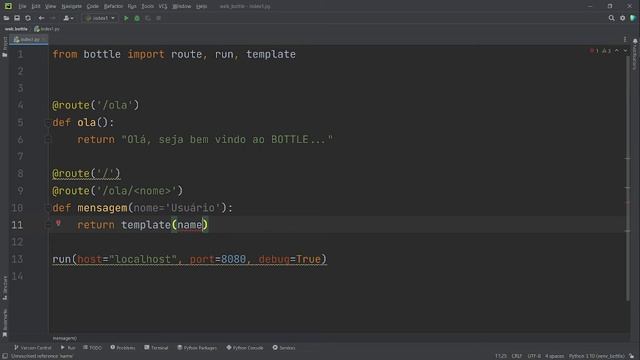Viewport: 640px width, 360px height.
Task: Collapse the def ola() function fold marker
Action: [x=47, y=122]
